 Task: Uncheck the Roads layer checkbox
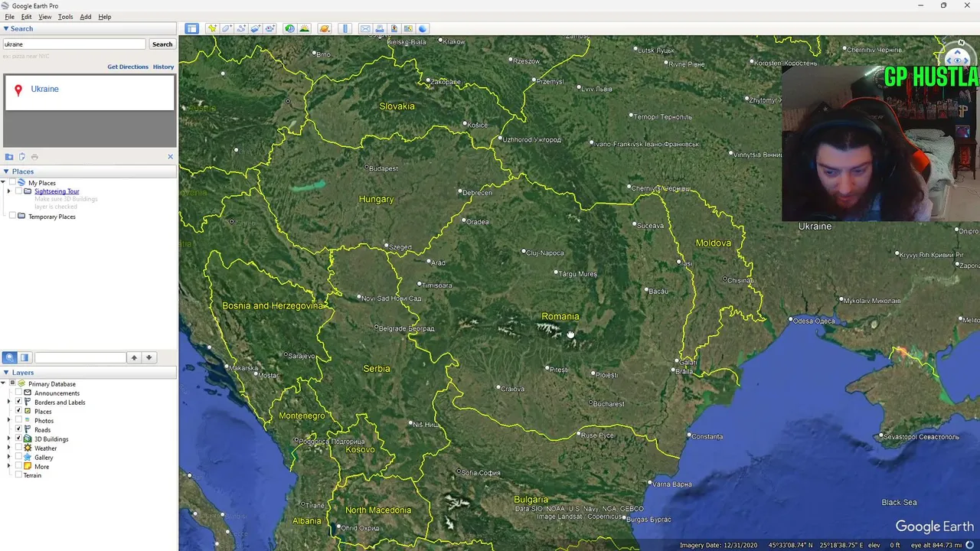tap(18, 429)
